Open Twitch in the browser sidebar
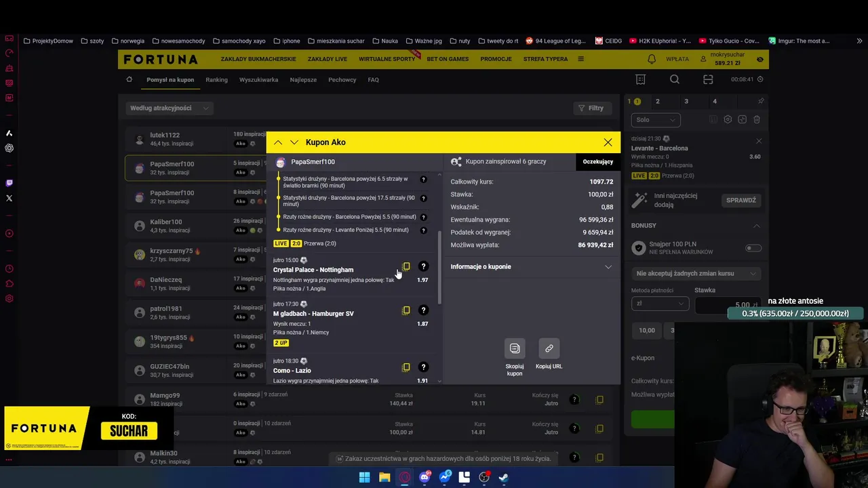This screenshot has width=868, height=488. click(x=9, y=183)
